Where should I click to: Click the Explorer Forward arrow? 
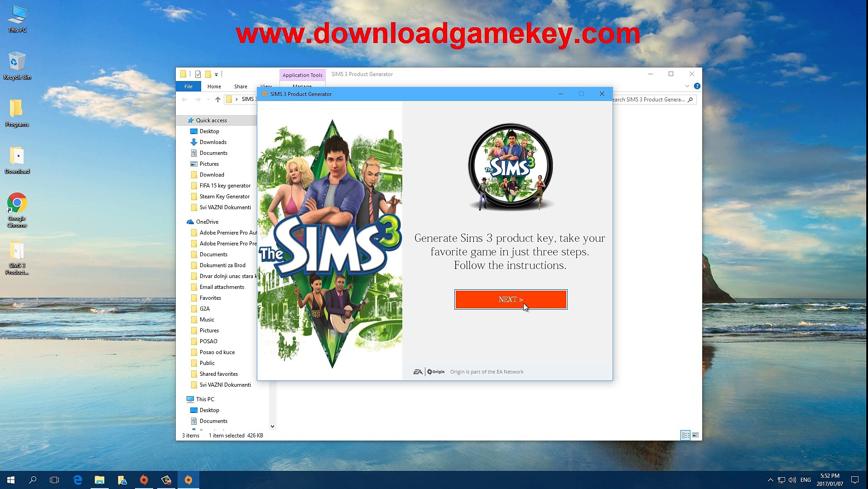(x=198, y=99)
